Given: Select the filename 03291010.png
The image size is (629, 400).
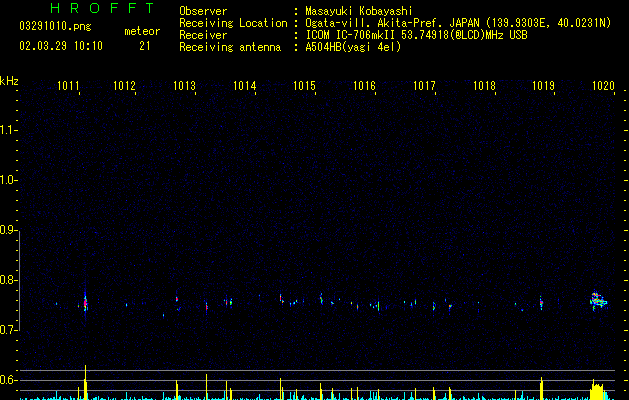Looking at the screenshot, I should click(55, 26).
